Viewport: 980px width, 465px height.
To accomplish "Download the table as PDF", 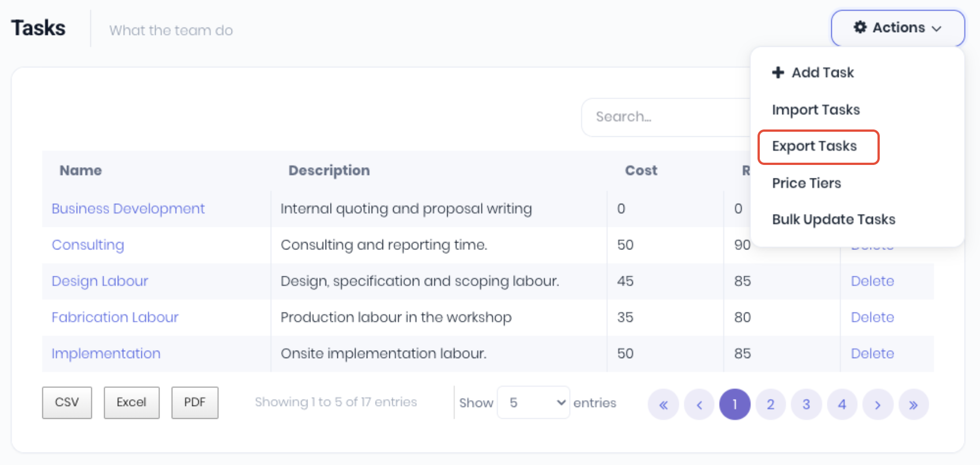I will tap(195, 403).
